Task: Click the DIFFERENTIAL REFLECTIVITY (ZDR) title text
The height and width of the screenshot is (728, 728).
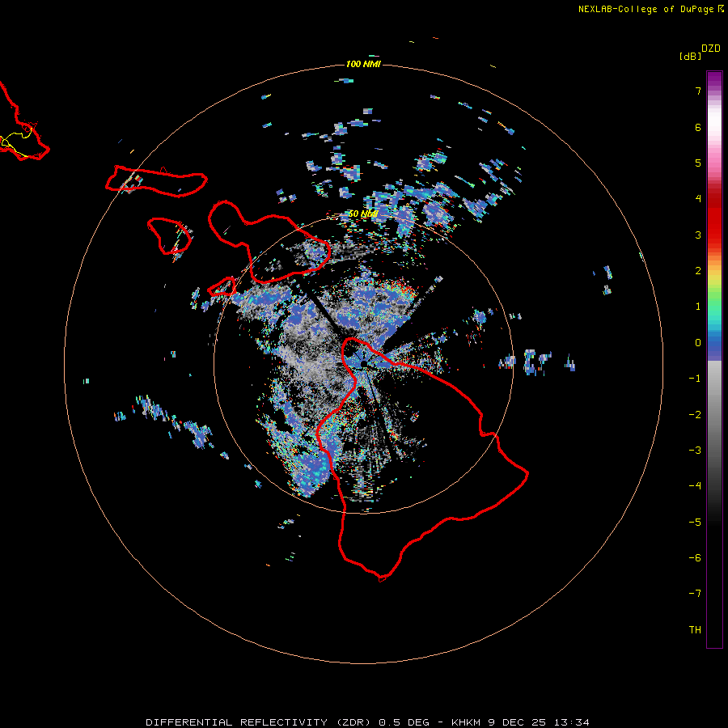Action: (260, 722)
